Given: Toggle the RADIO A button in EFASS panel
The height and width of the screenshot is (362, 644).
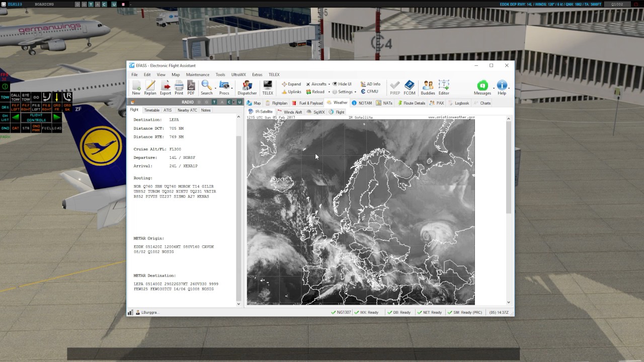Looking at the screenshot, I should pyautogui.click(x=221, y=102).
